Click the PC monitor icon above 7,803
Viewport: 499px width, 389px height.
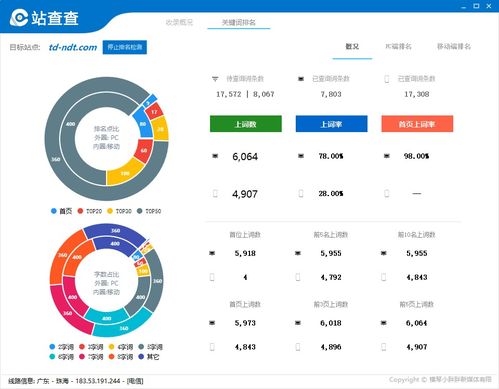tap(301, 79)
